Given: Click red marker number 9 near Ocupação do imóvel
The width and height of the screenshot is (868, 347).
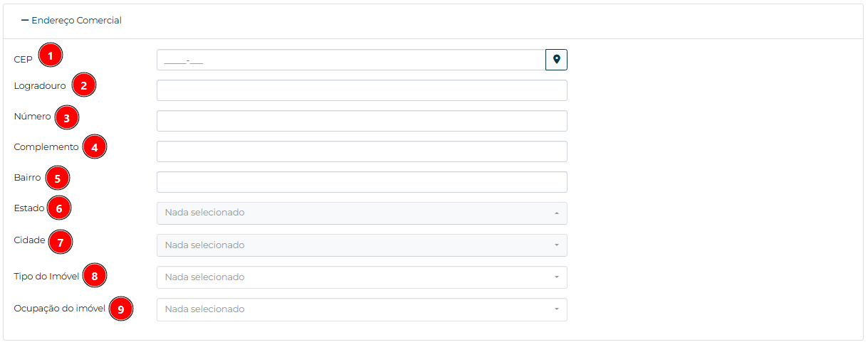Looking at the screenshot, I should coord(121,309).
